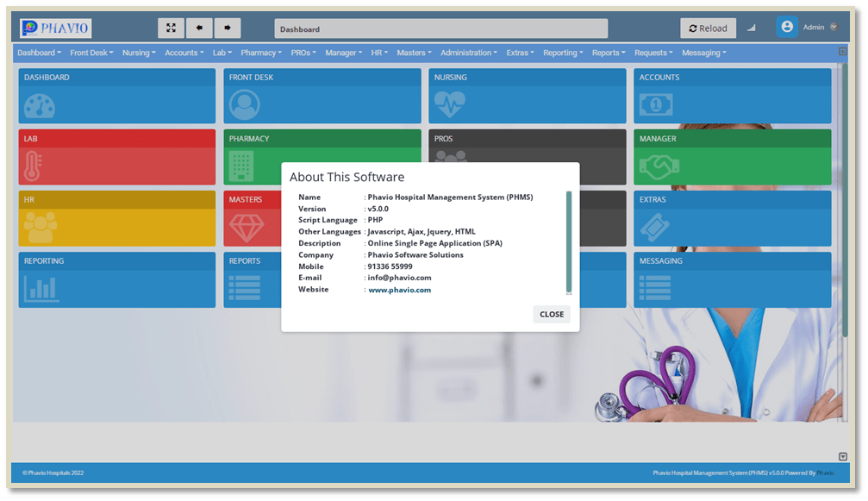Open the Admin user avatar
868x501 pixels.
[787, 27]
